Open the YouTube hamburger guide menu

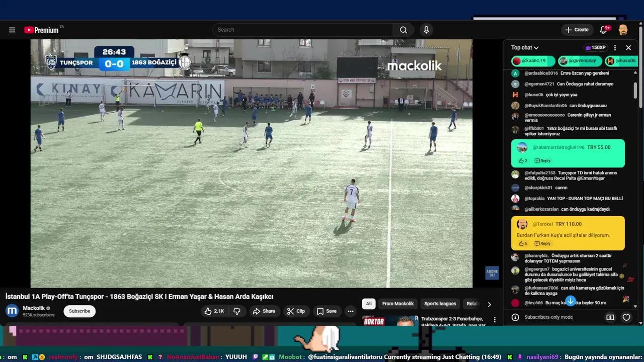(x=12, y=30)
